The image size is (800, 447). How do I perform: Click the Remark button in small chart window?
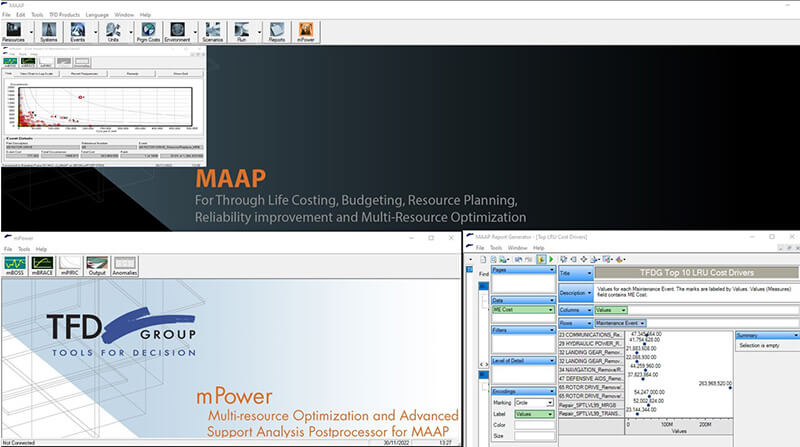coord(133,74)
